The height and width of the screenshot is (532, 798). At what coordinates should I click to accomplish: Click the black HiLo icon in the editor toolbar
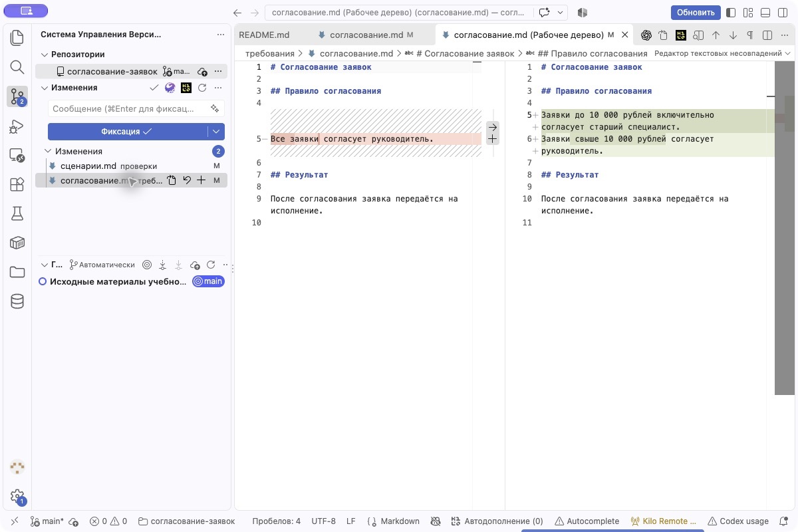tap(681, 35)
